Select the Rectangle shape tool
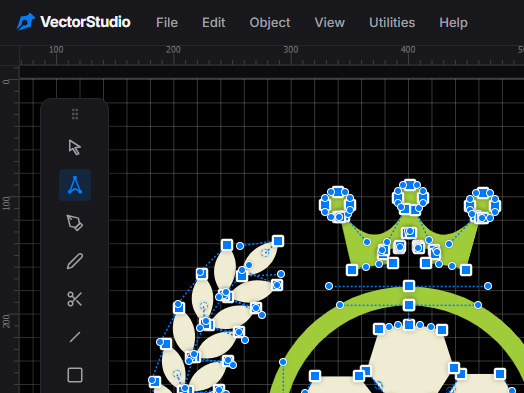 click(x=75, y=375)
